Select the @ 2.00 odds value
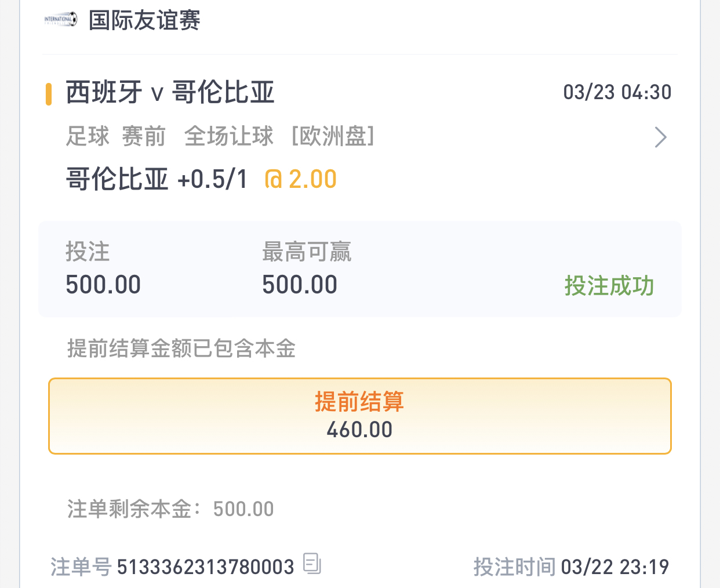This screenshot has height=588, width=720. pyautogui.click(x=300, y=179)
